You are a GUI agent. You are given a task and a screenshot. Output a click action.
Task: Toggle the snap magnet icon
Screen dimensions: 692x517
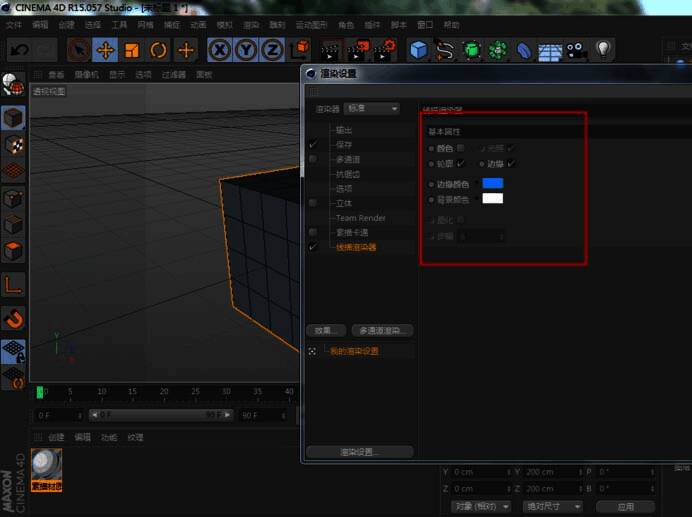pos(13,319)
